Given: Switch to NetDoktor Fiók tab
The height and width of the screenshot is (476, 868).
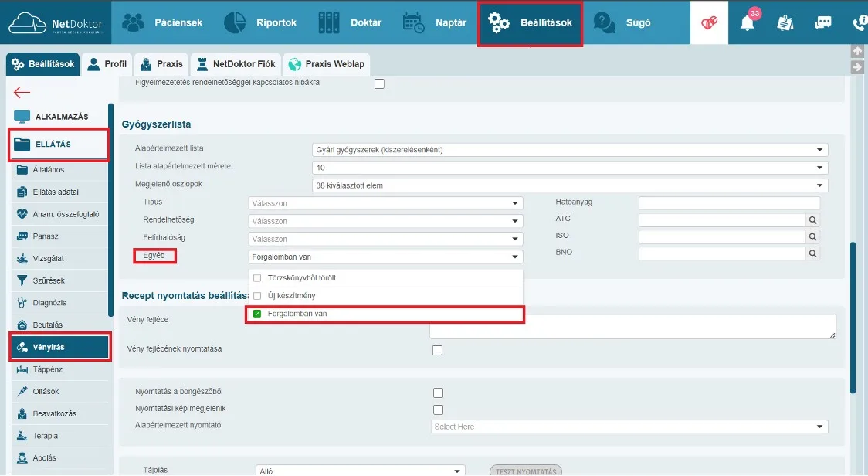Looking at the screenshot, I should (236, 64).
